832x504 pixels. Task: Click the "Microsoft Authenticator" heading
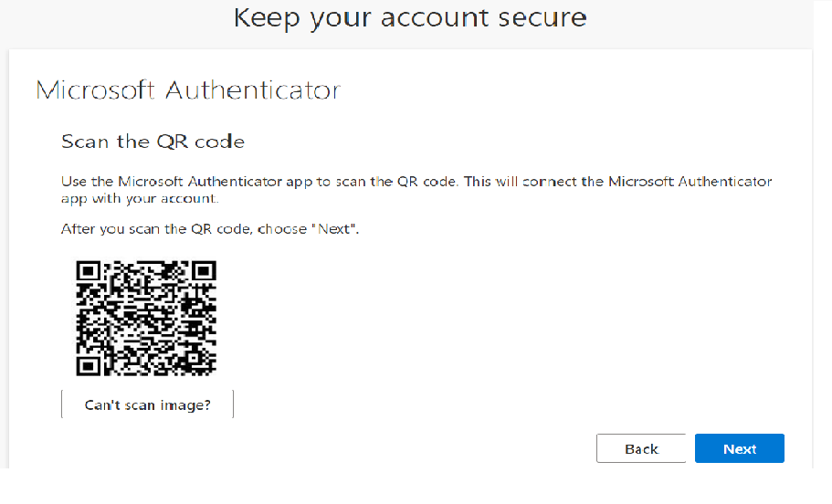click(188, 90)
